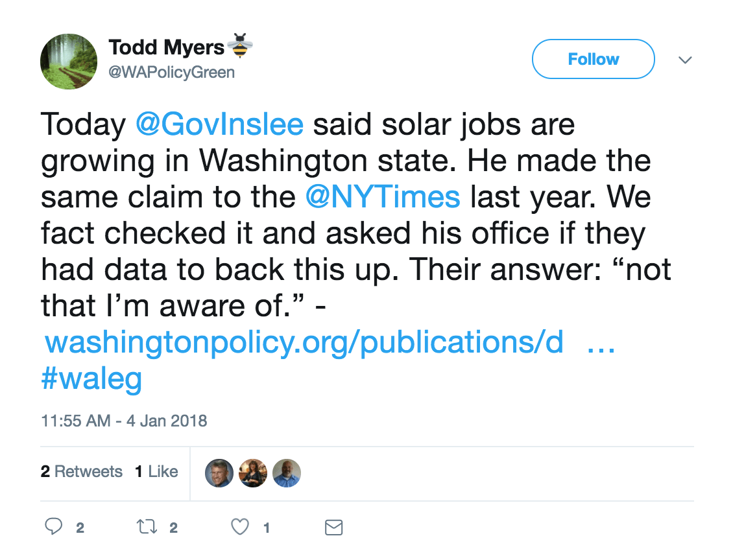
Task: Click the reply speech bubble icon
Action: pos(53,526)
